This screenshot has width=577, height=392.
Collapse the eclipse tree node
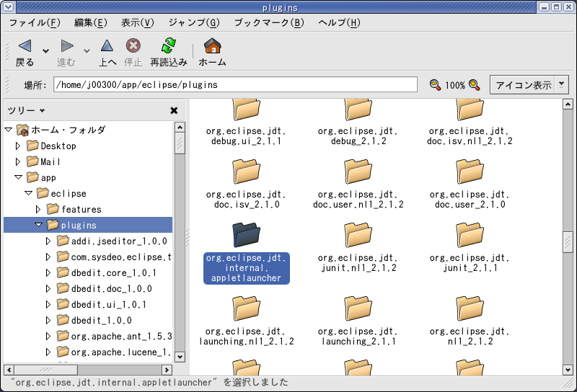click(x=28, y=193)
